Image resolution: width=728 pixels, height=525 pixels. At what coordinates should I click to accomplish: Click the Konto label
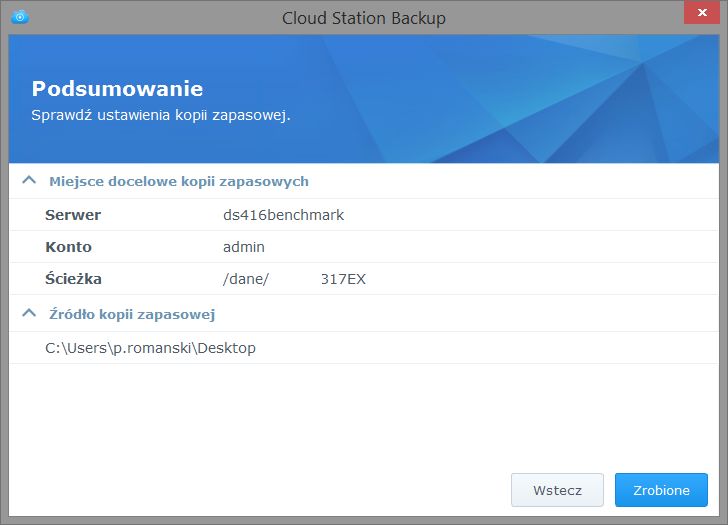(68, 247)
